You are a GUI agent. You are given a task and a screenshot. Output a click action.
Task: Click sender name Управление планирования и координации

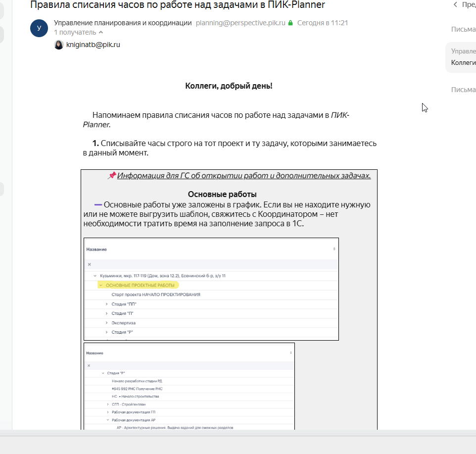pos(123,23)
